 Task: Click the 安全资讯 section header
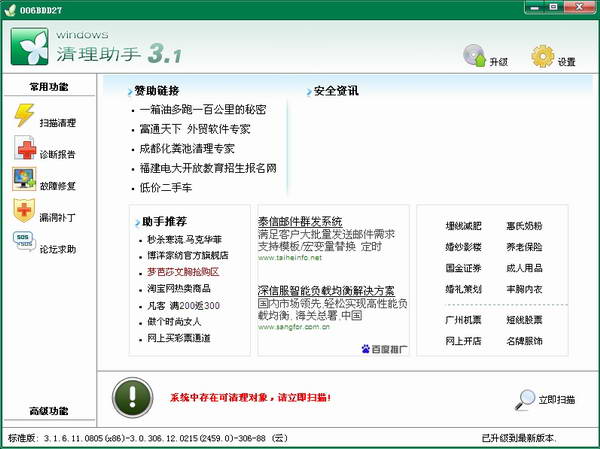pos(336,91)
